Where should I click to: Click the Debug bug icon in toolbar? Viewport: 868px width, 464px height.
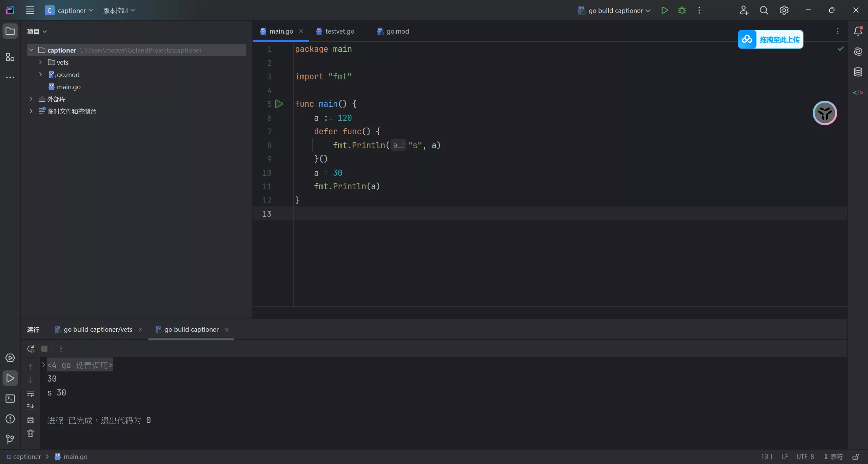682,10
